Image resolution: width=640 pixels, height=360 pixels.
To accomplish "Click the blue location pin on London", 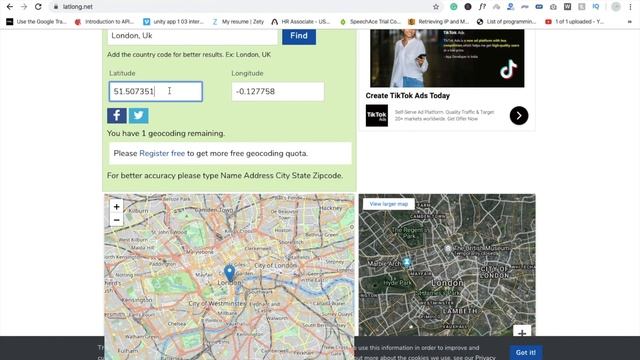I will click(229, 273).
